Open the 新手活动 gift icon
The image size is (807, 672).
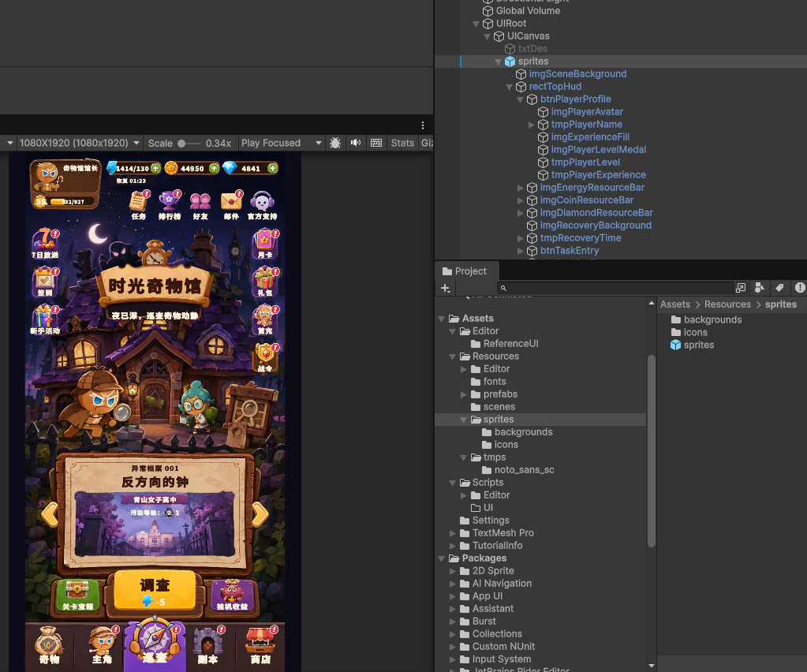pyautogui.click(x=45, y=319)
